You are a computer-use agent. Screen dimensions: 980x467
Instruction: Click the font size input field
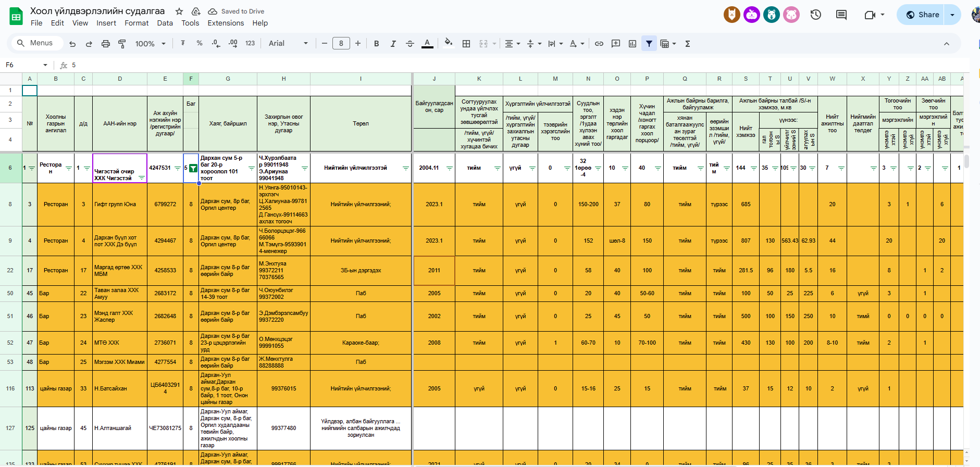(341, 44)
